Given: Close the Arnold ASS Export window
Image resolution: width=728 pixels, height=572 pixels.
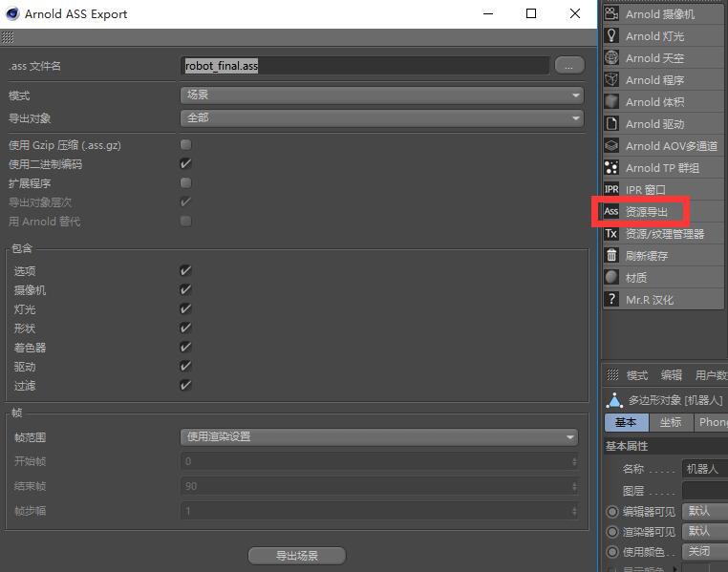Looking at the screenshot, I should 575,14.
